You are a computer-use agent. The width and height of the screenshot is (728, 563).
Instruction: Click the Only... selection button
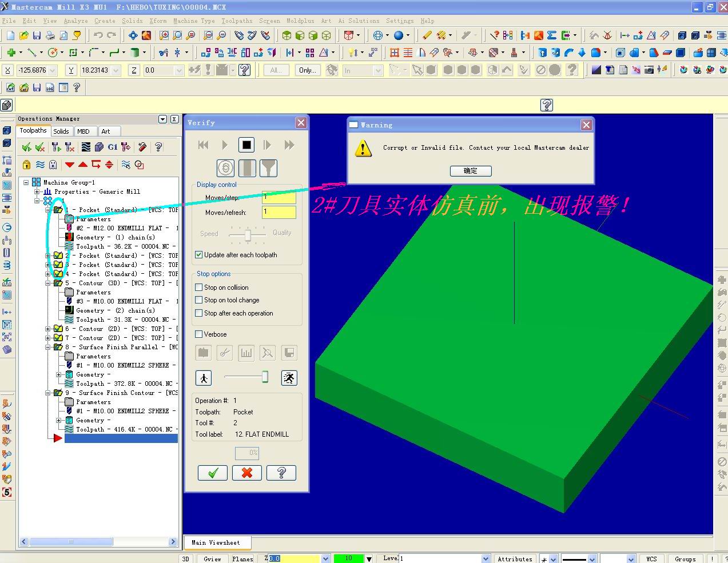(x=307, y=70)
